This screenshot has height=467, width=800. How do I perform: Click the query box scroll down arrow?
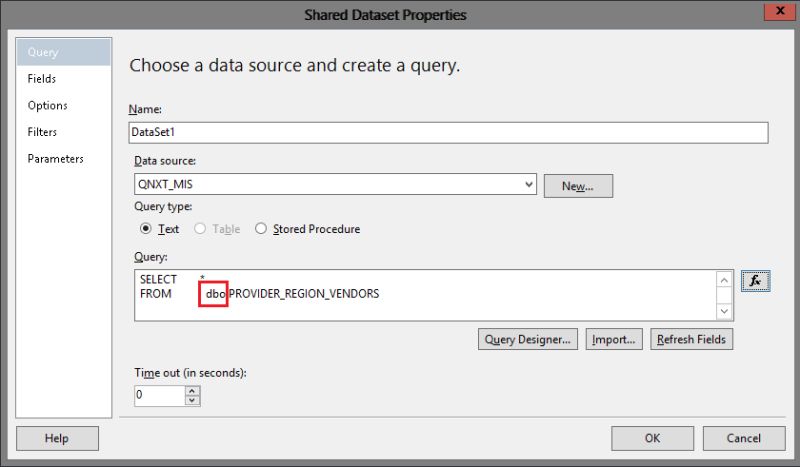point(724,311)
